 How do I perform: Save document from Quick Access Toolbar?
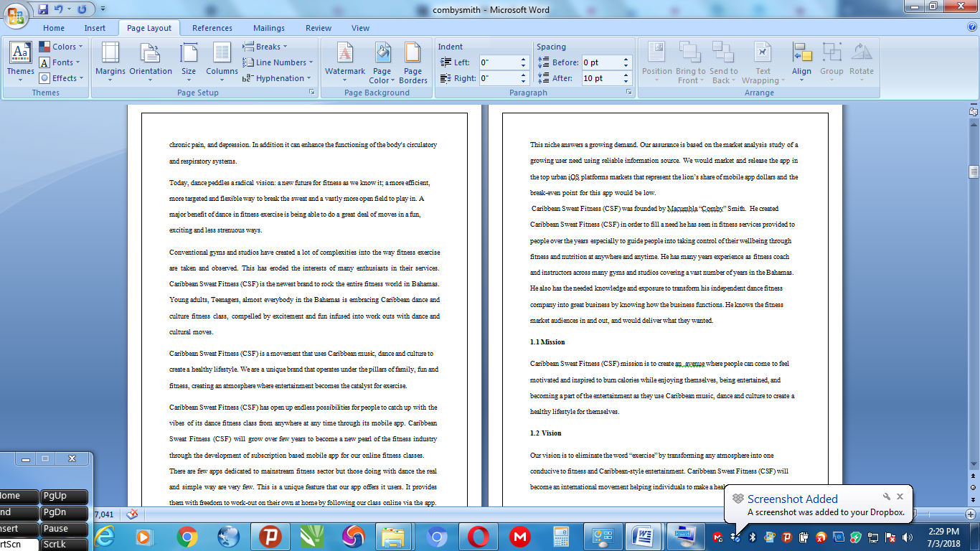coord(43,9)
